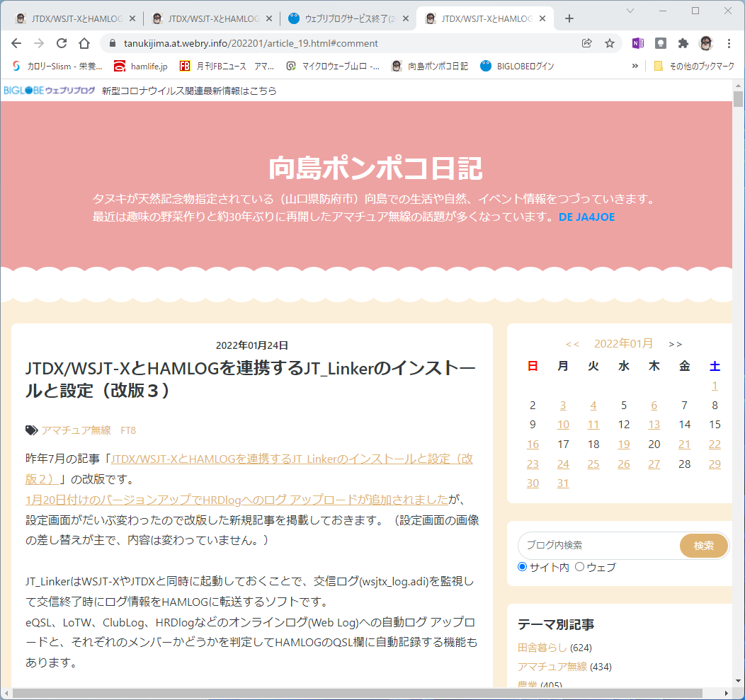Open the OneNote extension icon

click(637, 43)
